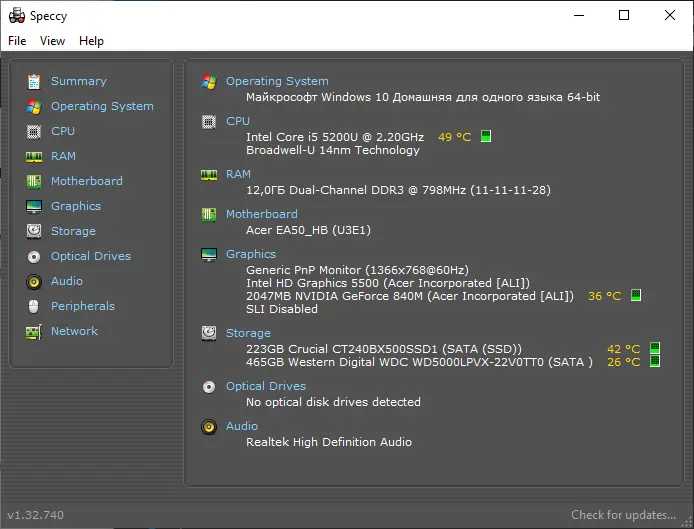
Task: Go to Operating System section in sidebar
Action: 102,106
